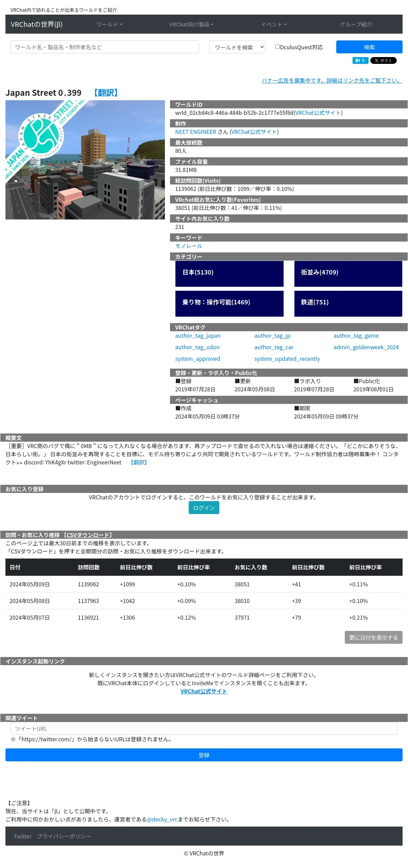Image resolution: width=408 pixels, height=868 pixels.
Task: Expand the VRChat向け製品 nav menu
Action: (x=191, y=24)
